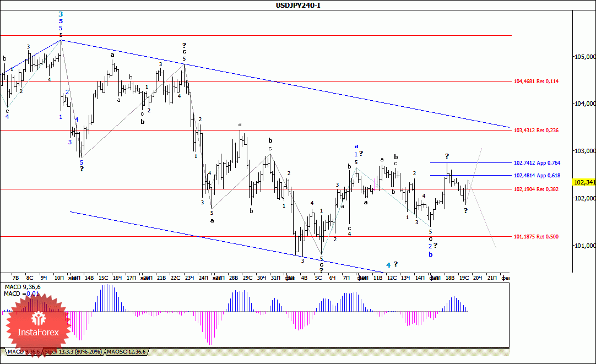Image resolution: width=596 pixels, height=364 pixels.
Task: Select the 101,1875 Ret 0,500 level label
Action: point(537,237)
